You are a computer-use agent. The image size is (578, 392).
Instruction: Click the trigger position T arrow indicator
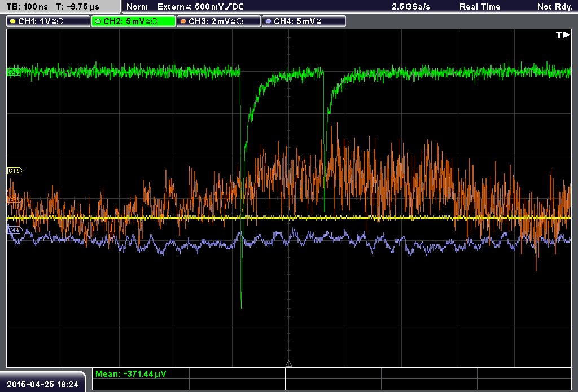[x=563, y=34]
